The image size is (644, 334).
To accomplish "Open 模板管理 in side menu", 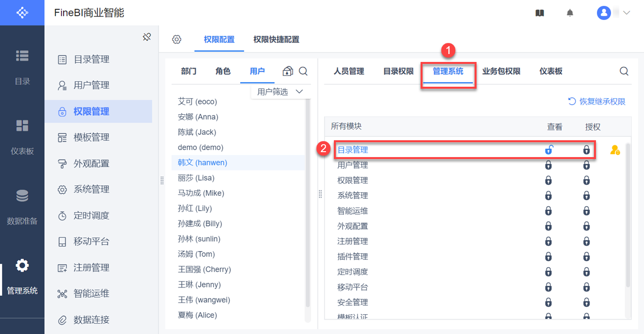I will pos(92,137).
